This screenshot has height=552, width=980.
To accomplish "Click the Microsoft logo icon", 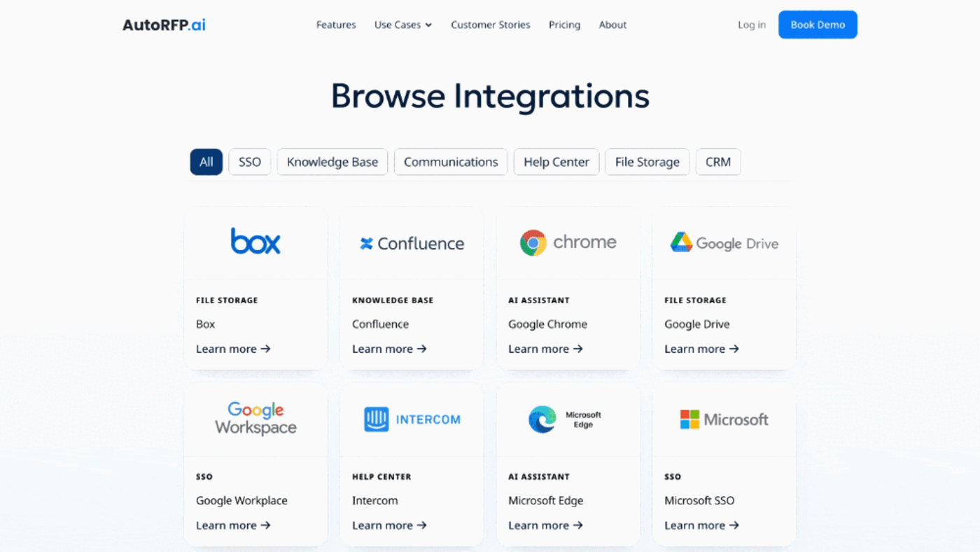I will tap(689, 419).
